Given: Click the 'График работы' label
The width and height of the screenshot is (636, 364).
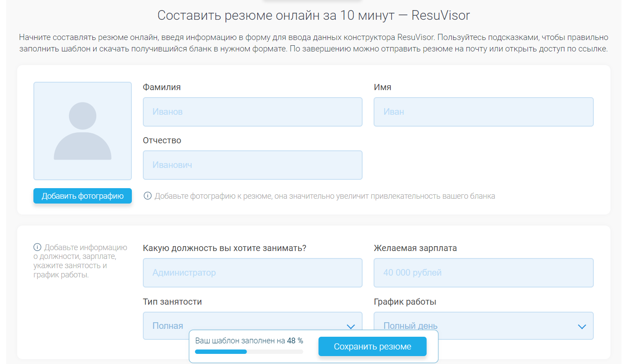Looking at the screenshot, I should point(405,302).
